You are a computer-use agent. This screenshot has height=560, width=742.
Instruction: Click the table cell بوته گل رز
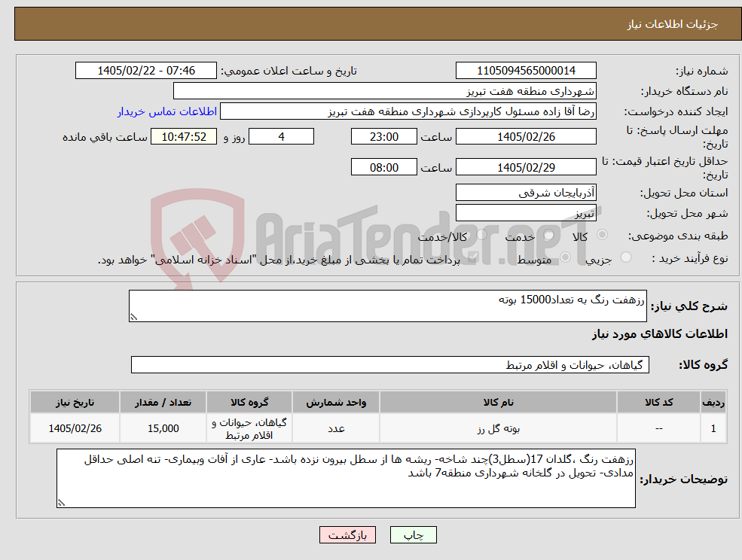(498, 428)
